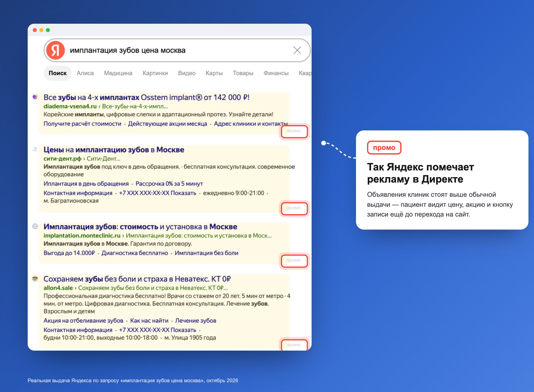Open 'Получите расчёт стоимости' sitelink
534x392 pixels.
[x=82, y=124]
